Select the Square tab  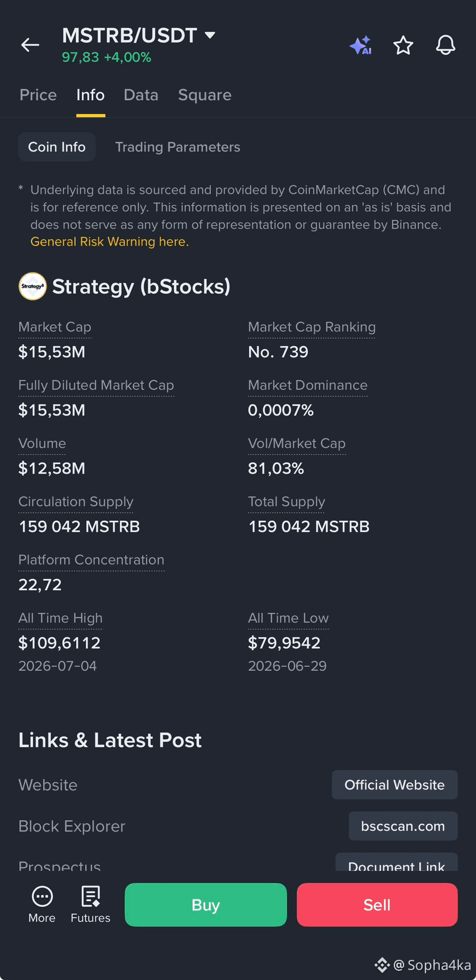(205, 95)
